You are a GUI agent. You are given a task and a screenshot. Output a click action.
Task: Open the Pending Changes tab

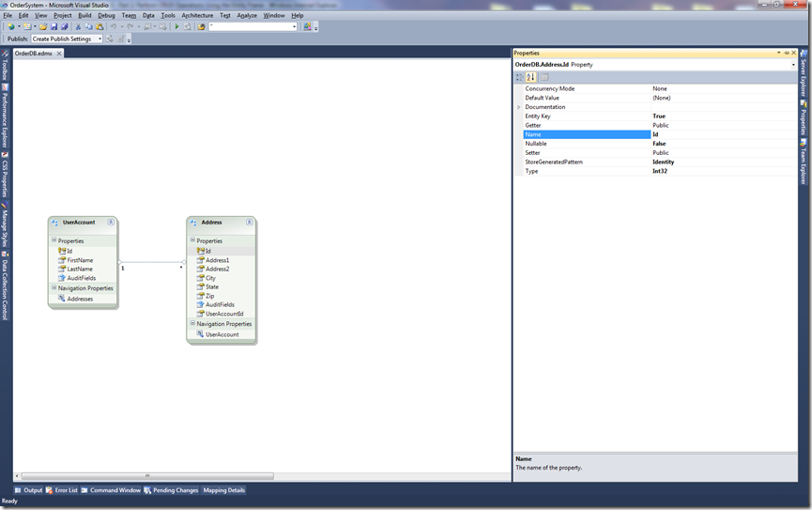click(171, 490)
